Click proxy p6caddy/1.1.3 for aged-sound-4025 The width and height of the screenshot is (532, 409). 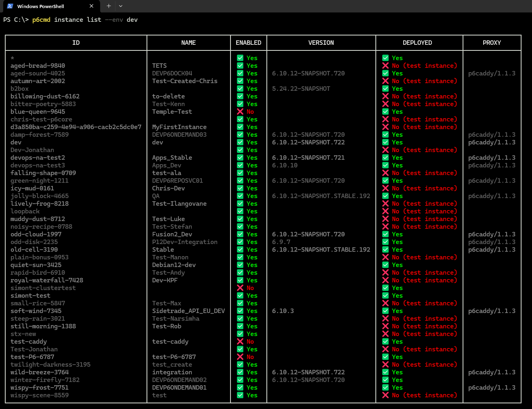click(x=492, y=73)
